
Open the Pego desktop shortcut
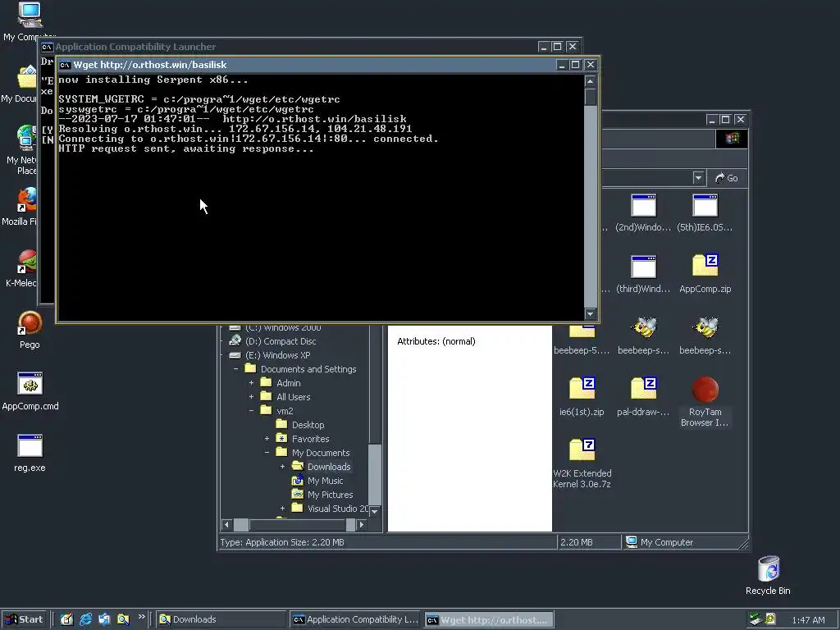(x=30, y=325)
